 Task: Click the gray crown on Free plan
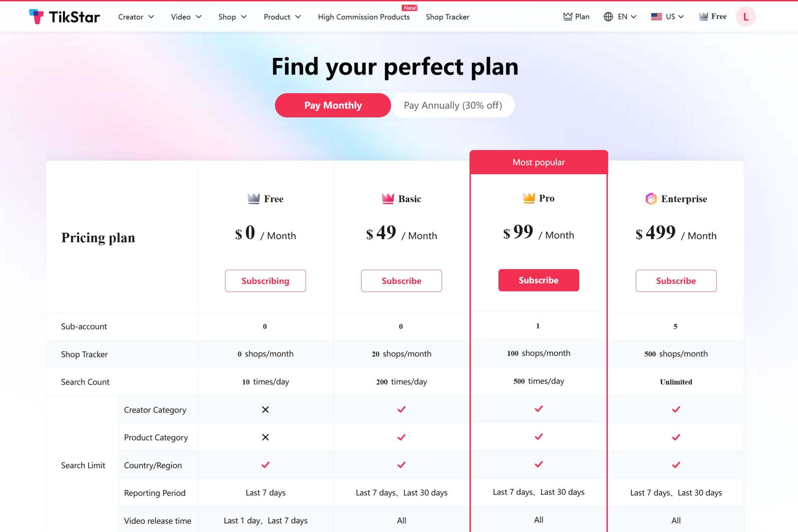(253, 199)
